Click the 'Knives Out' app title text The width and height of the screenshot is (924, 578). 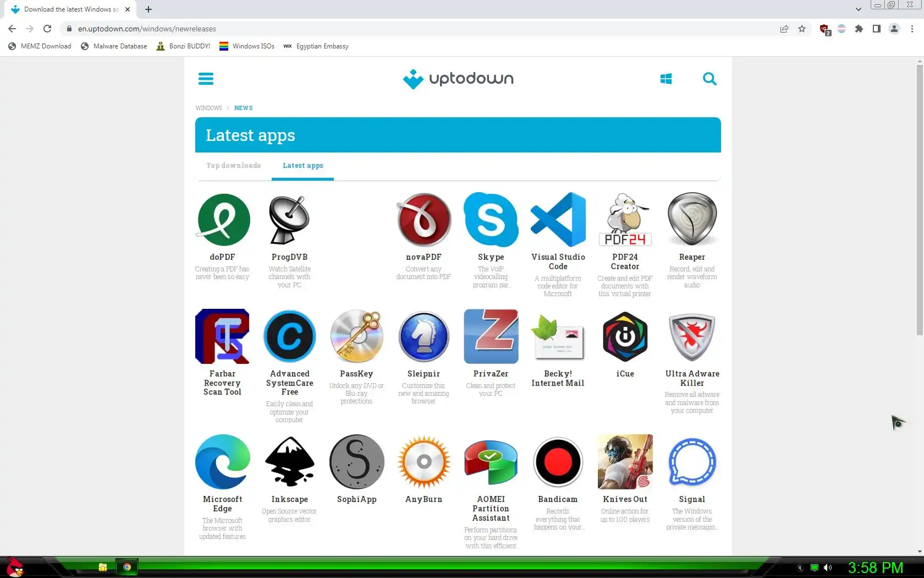pos(625,499)
